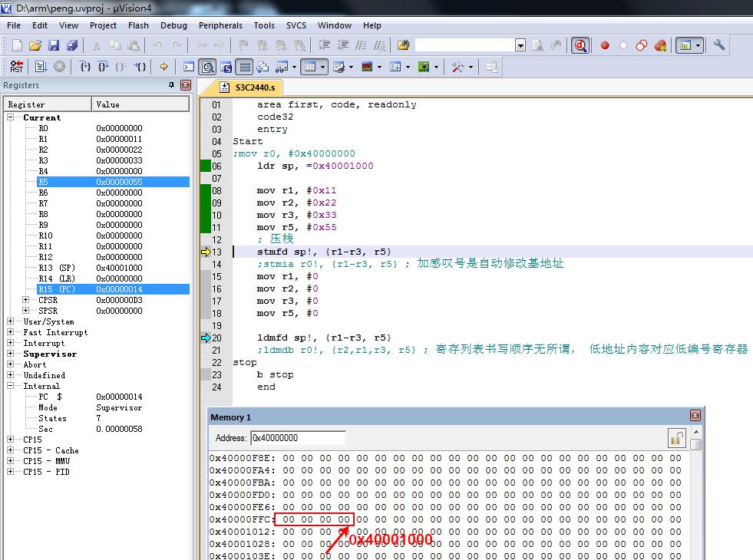Click the Run program icon
This screenshot has width=753, height=560.
click(x=41, y=67)
